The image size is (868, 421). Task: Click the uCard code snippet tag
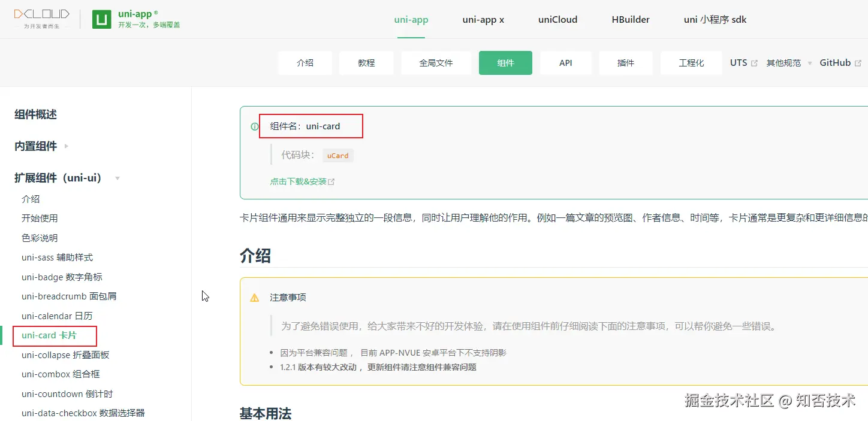337,156
